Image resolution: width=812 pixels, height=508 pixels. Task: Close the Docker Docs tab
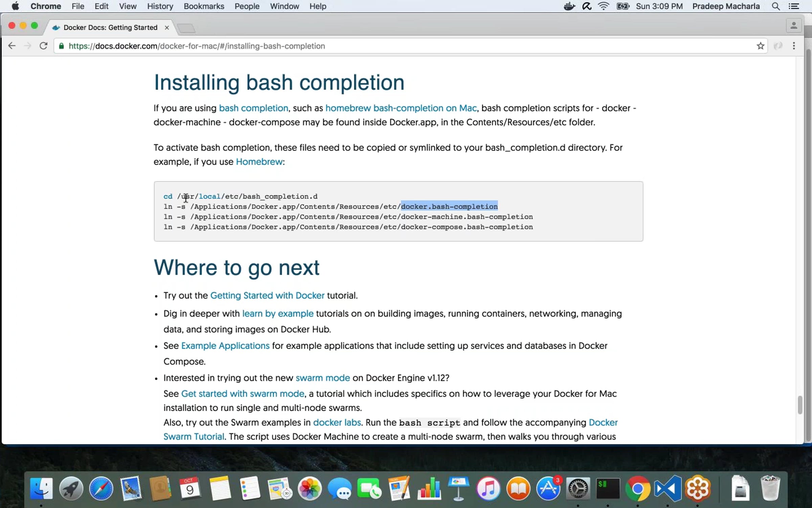click(x=167, y=27)
